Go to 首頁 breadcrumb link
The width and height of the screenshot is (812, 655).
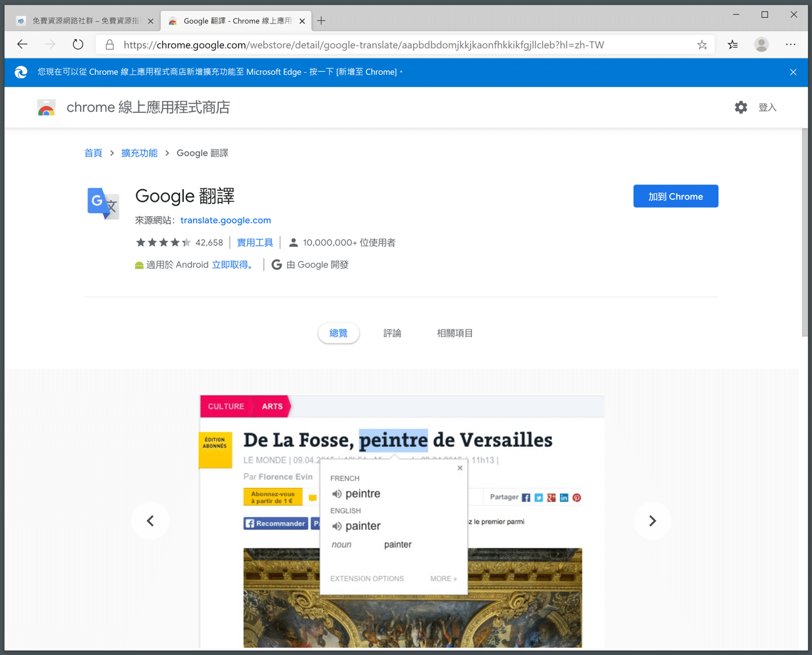93,153
